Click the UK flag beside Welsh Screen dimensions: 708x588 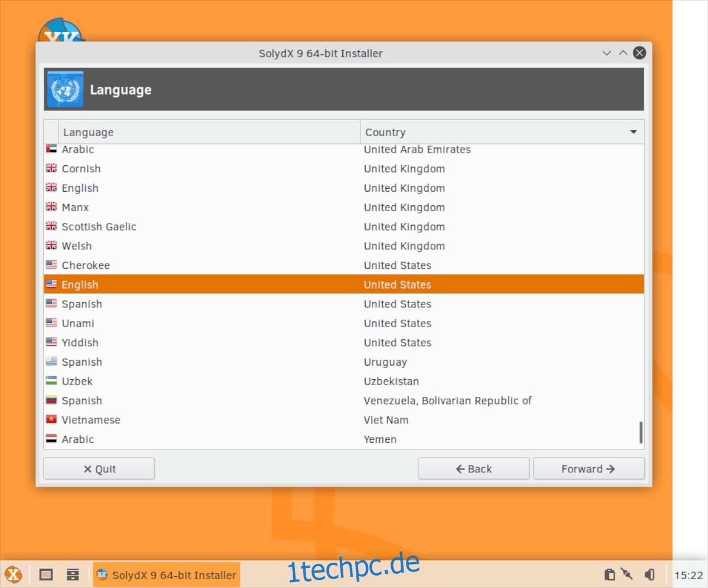point(51,246)
